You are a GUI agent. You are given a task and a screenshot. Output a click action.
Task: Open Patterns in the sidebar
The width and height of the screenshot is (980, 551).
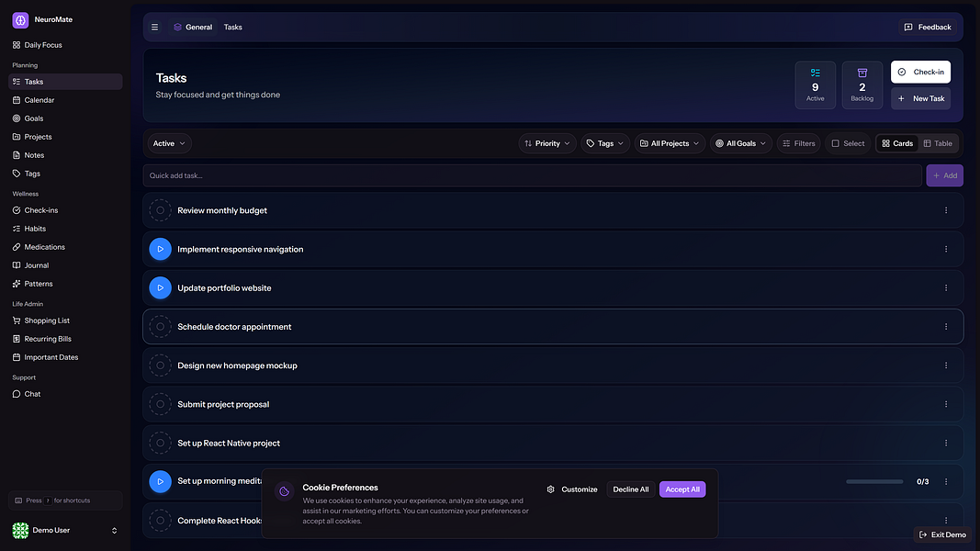[65, 284]
